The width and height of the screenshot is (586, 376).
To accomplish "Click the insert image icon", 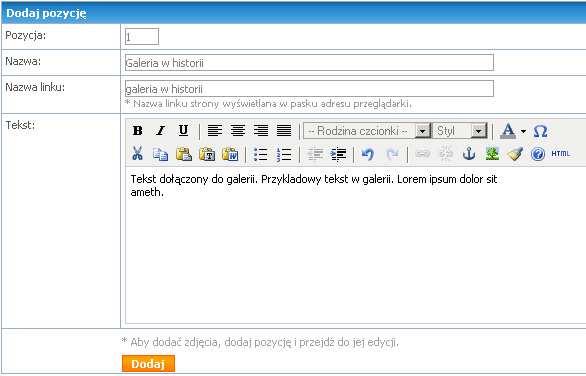I will 492,154.
